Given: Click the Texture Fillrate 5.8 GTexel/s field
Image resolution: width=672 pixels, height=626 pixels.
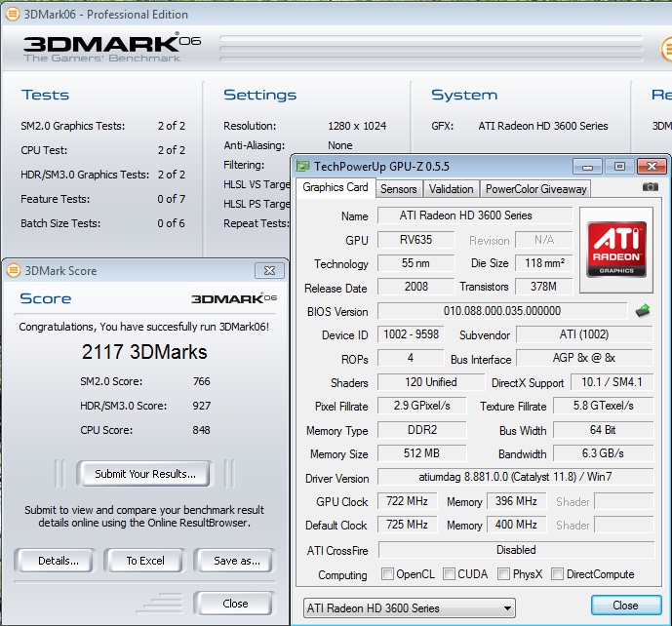Looking at the screenshot, I should tap(603, 406).
